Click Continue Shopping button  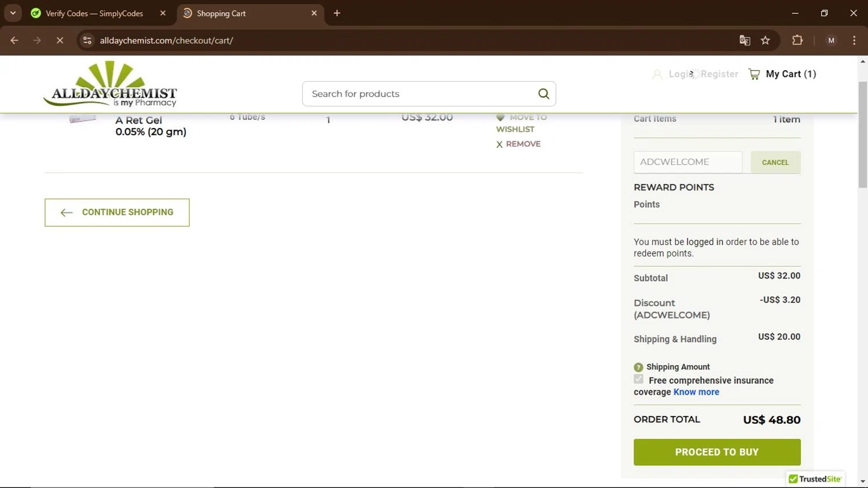tap(117, 212)
